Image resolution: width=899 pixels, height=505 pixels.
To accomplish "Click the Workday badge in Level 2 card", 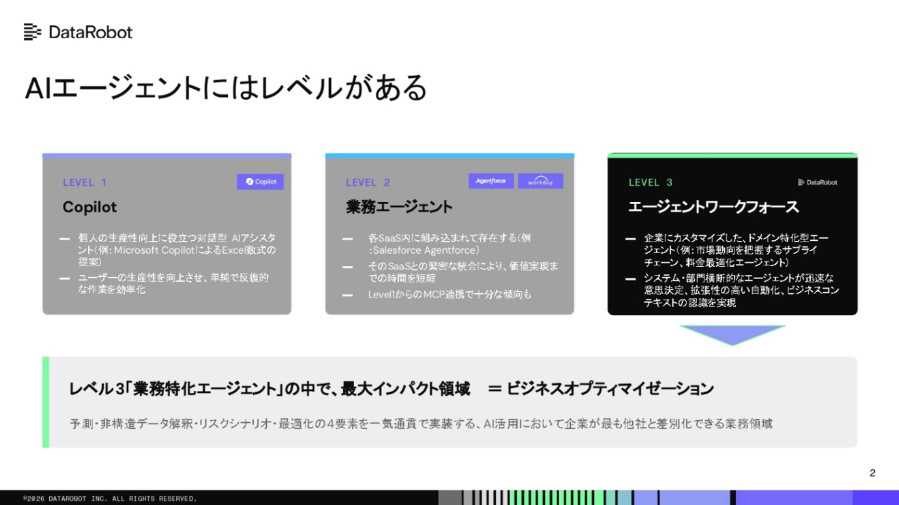I will click(540, 181).
